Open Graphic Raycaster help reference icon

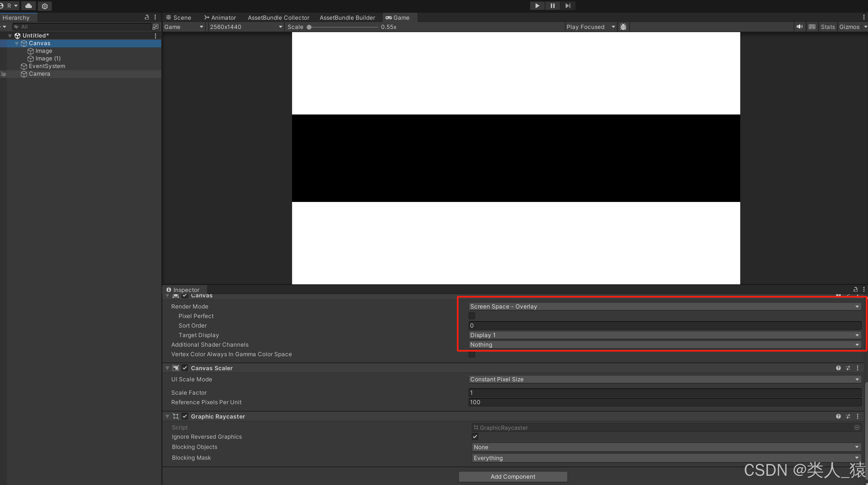pyautogui.click(x=838, y=416)
